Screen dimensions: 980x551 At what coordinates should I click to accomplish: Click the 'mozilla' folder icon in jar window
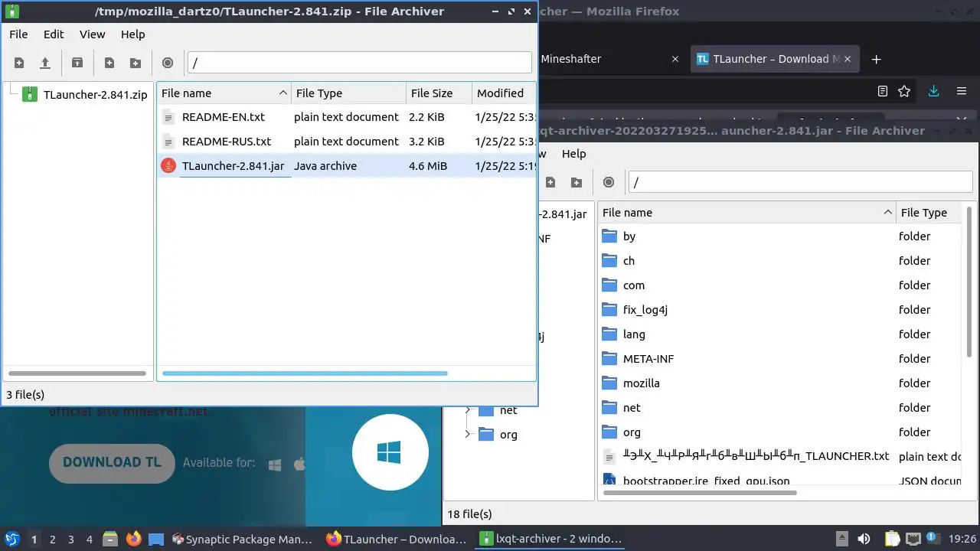609,383
